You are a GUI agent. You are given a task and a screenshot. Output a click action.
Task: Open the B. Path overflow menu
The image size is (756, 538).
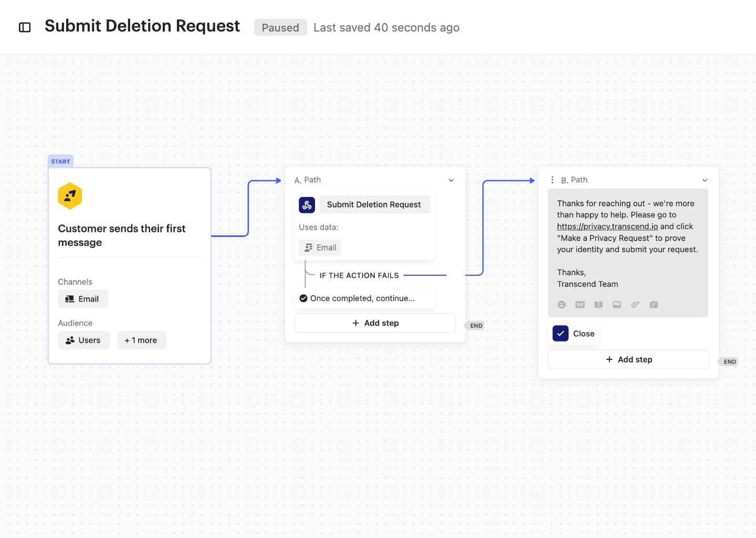pyautogui.click(x=552, y=179)
